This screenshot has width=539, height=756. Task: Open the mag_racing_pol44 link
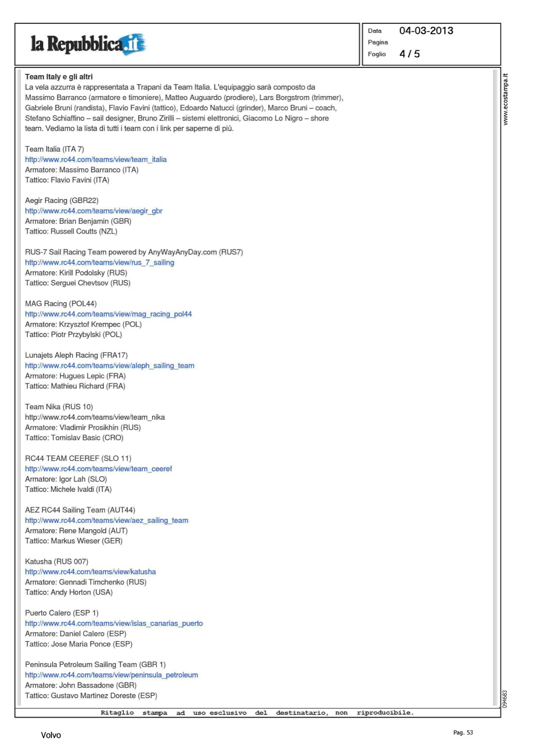click(108, 314)
